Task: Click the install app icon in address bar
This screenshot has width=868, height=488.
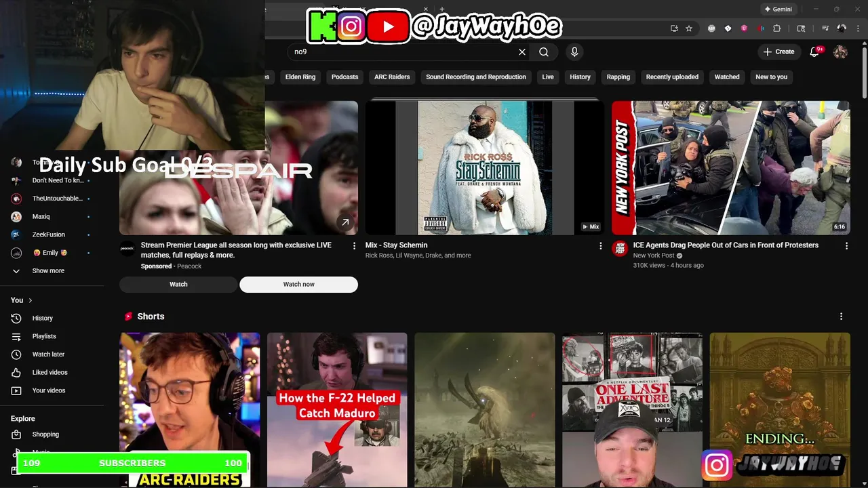Action: click(674, 28)
